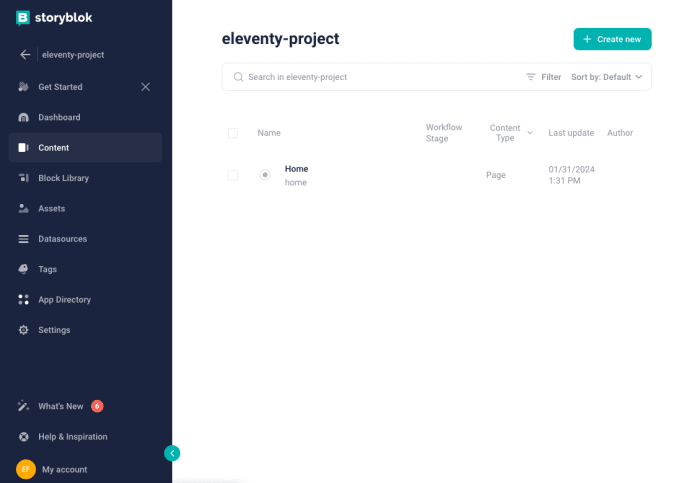Image resolution: width=700 pixels, height=483 pixels.
Task: Click the Datasources list icon
Action: (23, 239)
